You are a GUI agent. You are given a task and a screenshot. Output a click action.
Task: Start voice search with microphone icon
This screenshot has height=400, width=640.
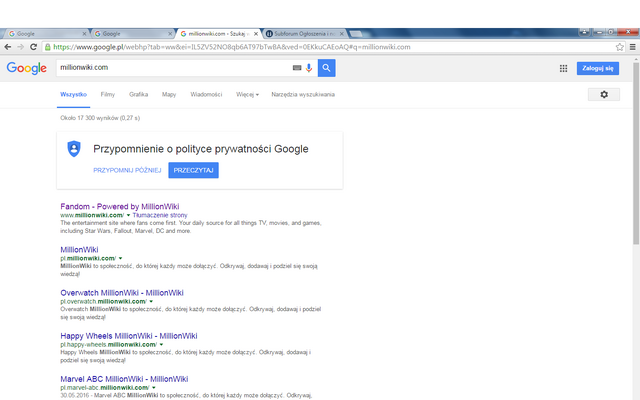click(309, 68)
